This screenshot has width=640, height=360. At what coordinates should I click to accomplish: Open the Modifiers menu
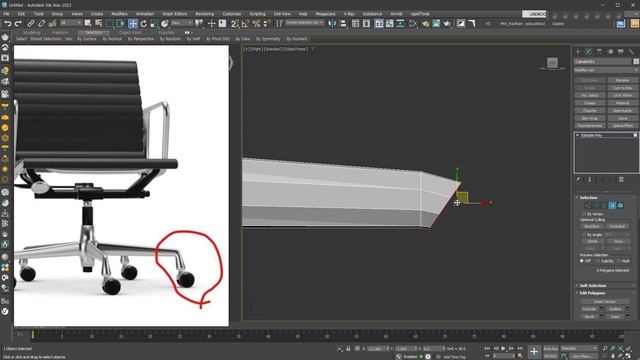[119, 14]
